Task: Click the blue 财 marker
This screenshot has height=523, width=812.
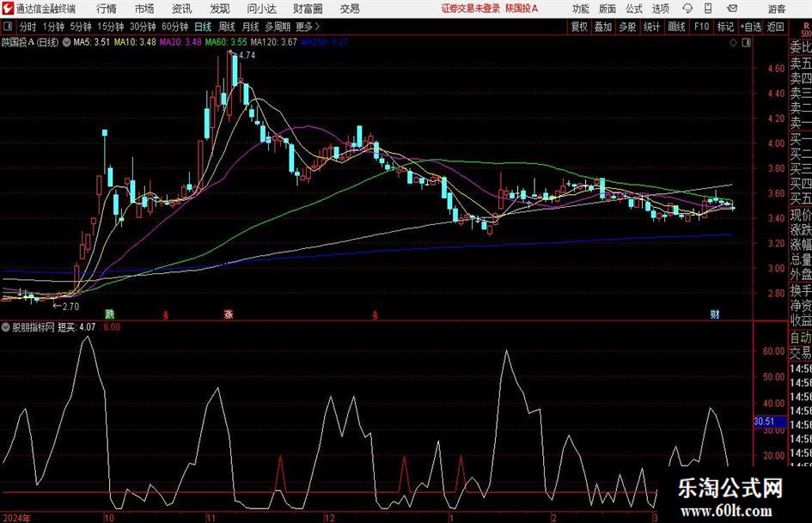Action: [x=715, y=313]
